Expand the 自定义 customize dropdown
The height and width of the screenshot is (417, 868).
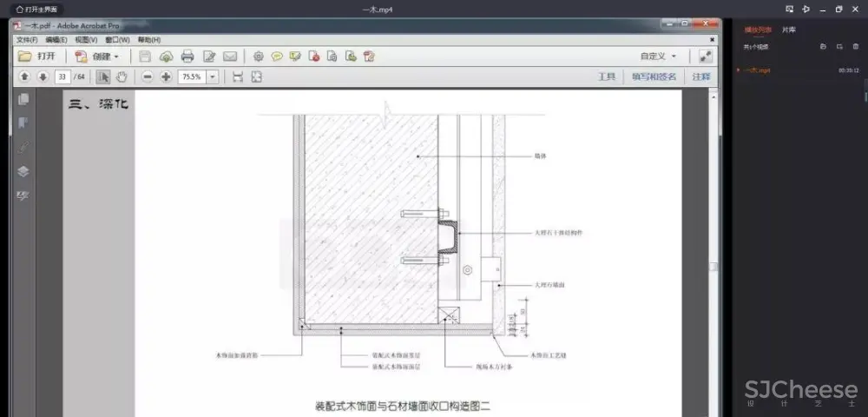(658, 56)
